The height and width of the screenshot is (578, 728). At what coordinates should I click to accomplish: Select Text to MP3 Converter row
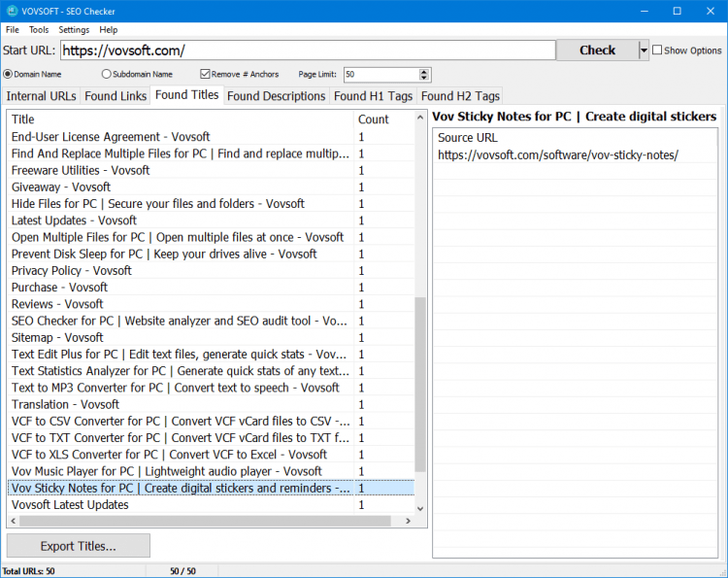tap(211, 388)
